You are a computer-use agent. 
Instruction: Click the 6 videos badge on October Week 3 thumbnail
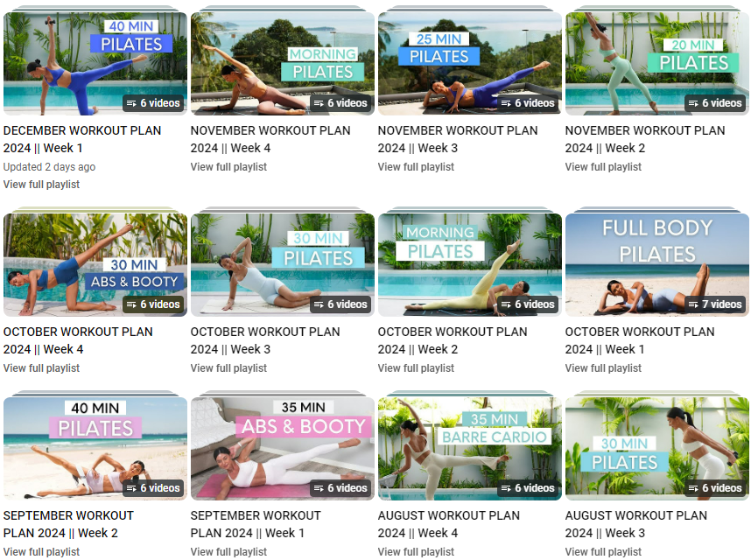tap(340, 304)
